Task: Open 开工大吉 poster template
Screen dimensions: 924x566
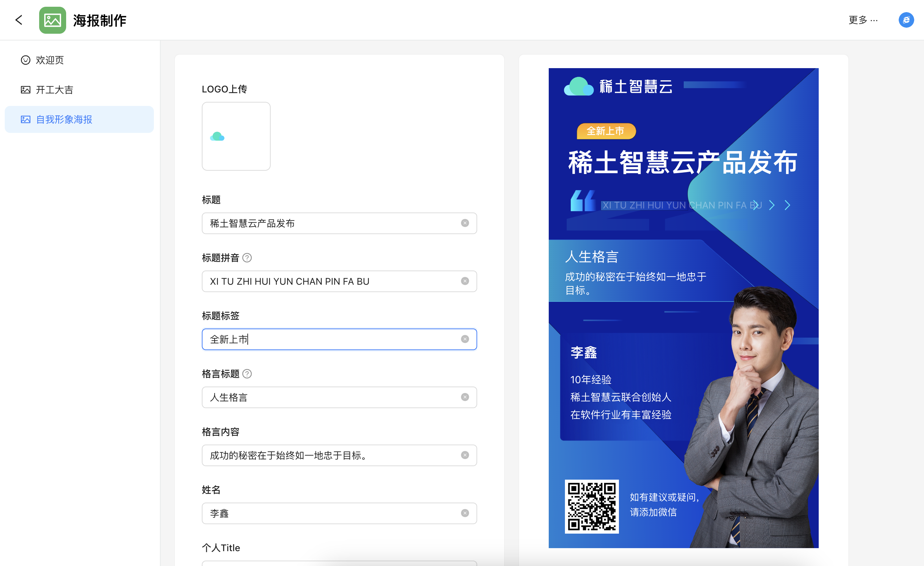Action: click(54, 90)
